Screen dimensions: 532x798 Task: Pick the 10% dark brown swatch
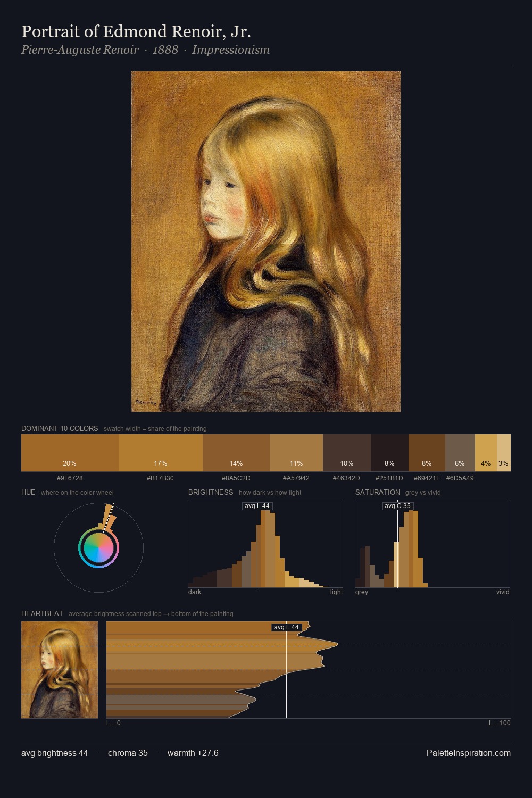[x=347, y=453]
